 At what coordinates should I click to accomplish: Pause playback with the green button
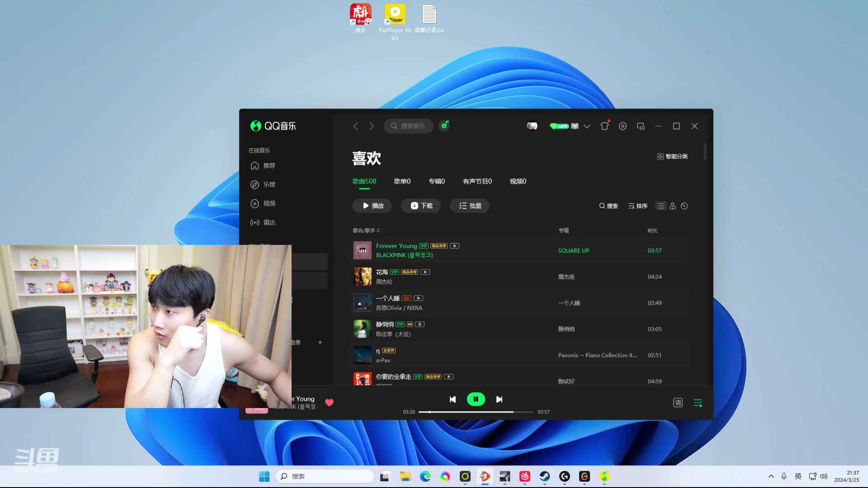[476, 399]
